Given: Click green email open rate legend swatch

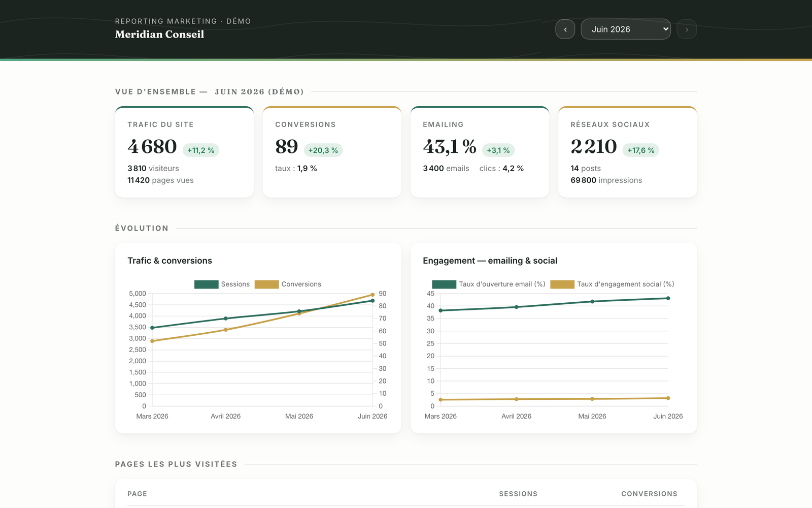Looking at the screenshot, I should click(x=445, y=284).
